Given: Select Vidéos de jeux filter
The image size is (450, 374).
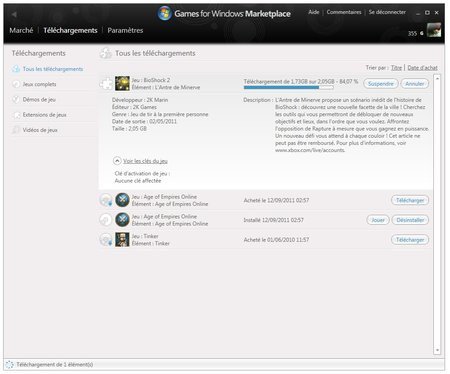Looking at the screenshot, I should pos(40,130).
